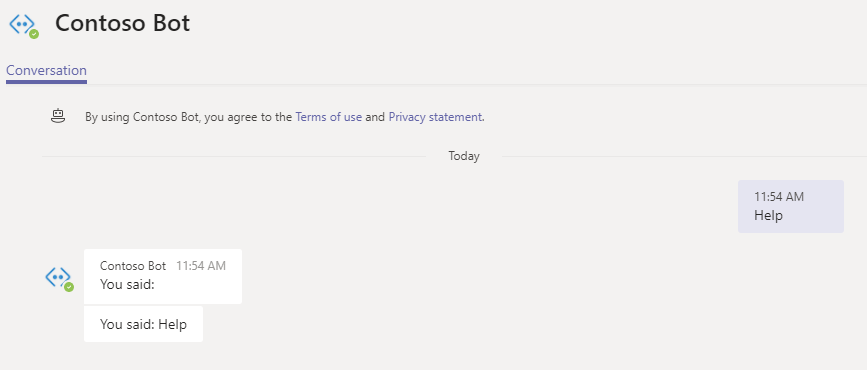Click the word Help in the sent bubble
The image size is (867, 370).
pyautogui.click(x=769, y=215)
